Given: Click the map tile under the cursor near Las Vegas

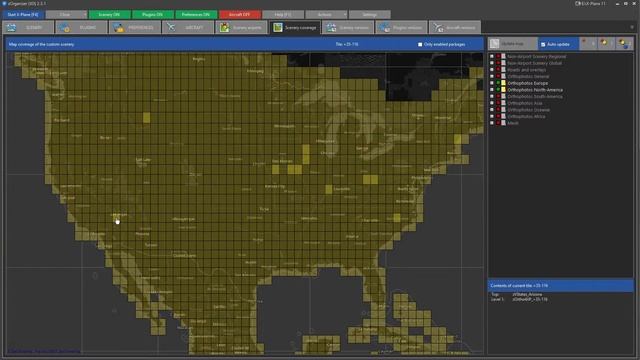Looking at the screenshot, I should click(x=118, y=219).
